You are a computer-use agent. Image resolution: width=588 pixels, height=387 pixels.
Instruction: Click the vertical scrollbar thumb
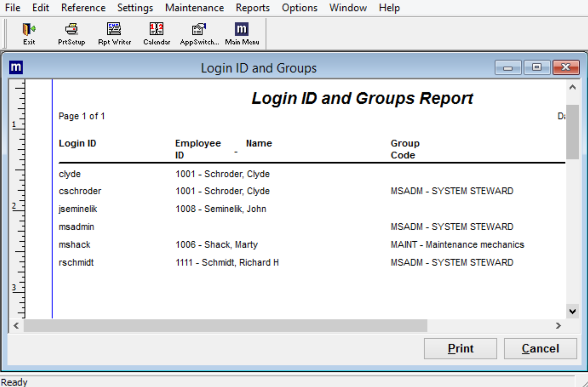click(x=572, y=132)
